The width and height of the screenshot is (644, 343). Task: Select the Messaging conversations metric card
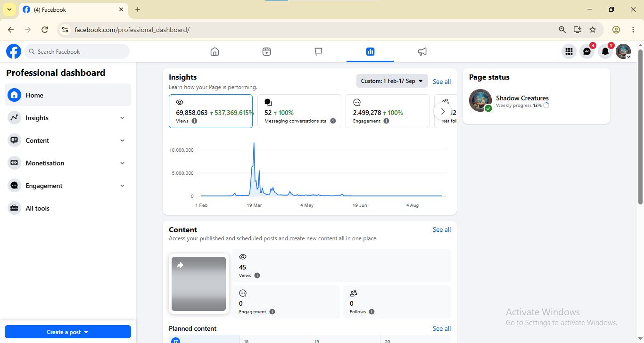[299, 111]
